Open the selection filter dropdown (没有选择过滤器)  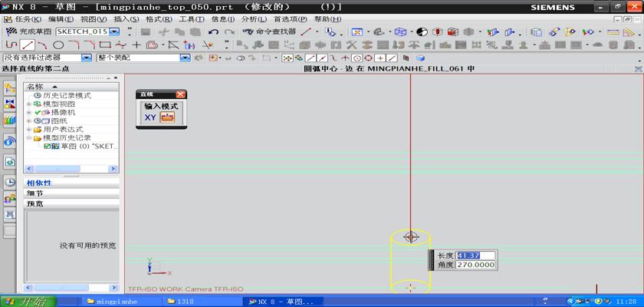86,58
